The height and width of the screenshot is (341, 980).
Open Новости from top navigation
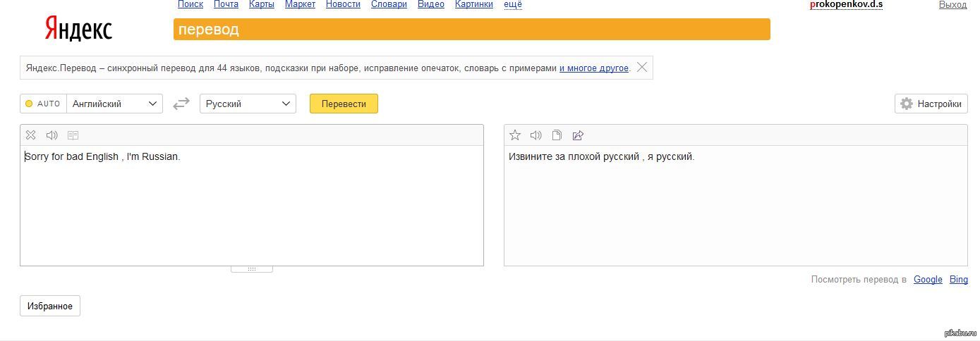[x=343, y=4]
